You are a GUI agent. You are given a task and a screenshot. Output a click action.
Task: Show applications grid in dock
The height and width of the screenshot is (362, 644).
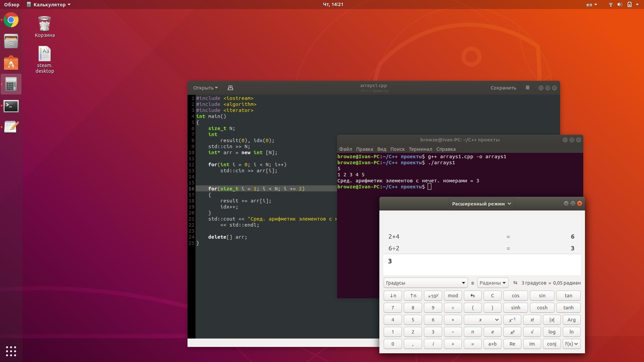point(11,351)
